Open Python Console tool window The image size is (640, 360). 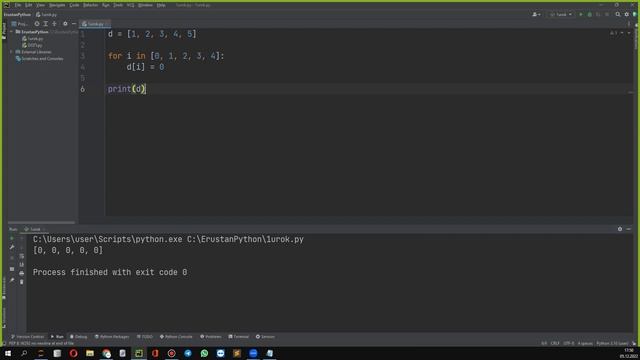(176, 337)
